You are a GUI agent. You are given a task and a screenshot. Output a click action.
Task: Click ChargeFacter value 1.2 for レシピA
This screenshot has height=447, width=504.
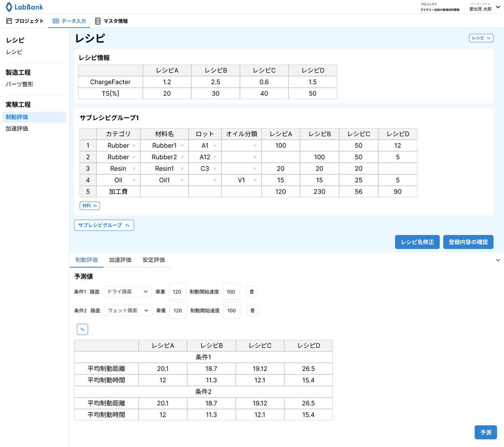click(167, 82)
